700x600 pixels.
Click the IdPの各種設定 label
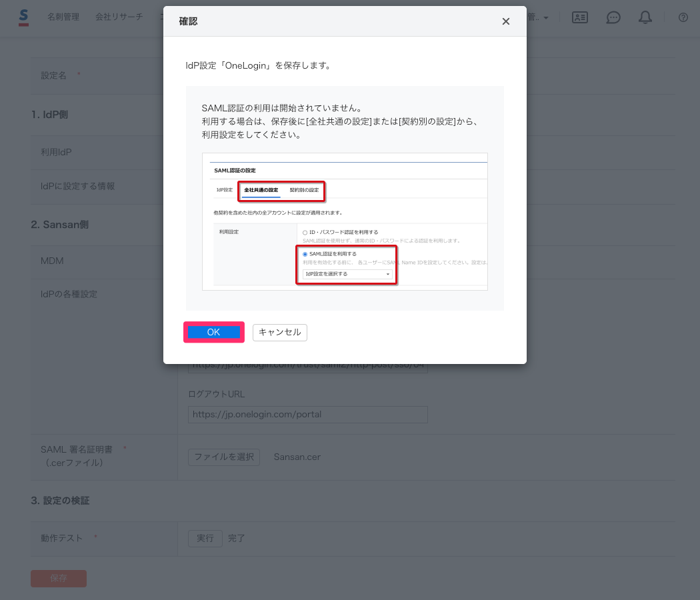pos(69,294)
